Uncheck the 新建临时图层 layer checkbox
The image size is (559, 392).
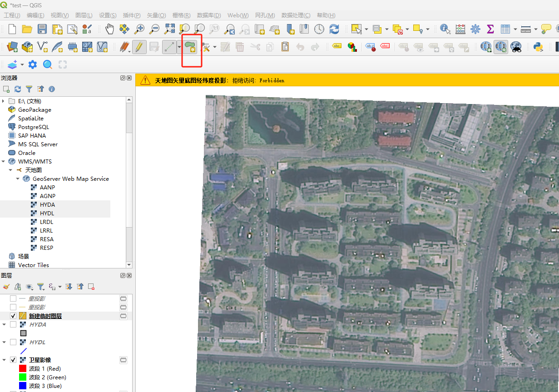(x=13, y=316)
